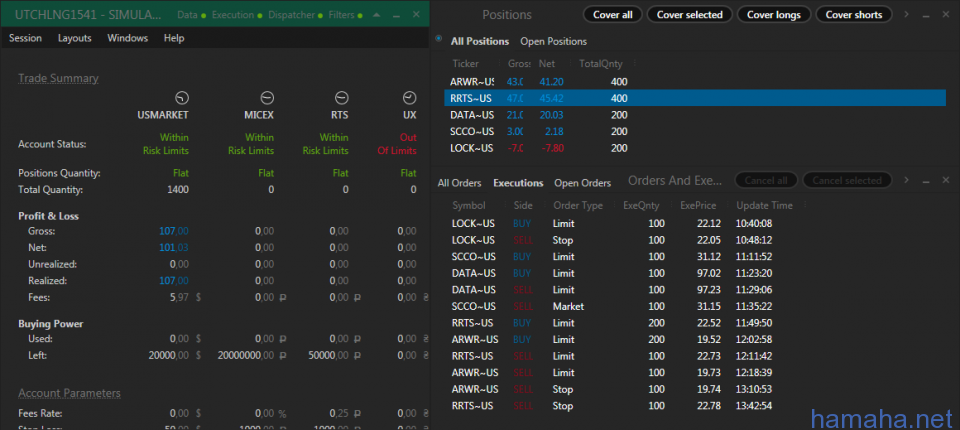Expand more Positions panel buttons chevron
Screen dimensions: 960x430
[x=907, y=14]
